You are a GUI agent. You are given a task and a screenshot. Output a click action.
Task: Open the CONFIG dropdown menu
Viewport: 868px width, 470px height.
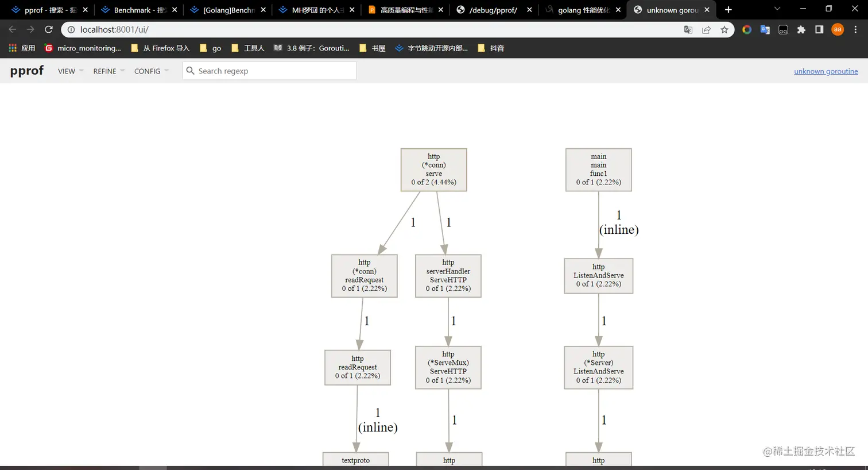(x=152, y=71)
